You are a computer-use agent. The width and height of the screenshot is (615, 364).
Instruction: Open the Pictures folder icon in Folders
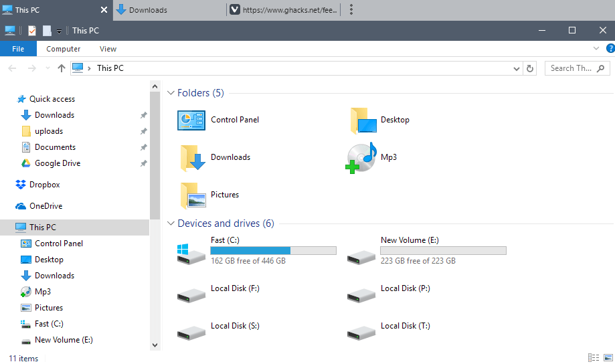193,195
